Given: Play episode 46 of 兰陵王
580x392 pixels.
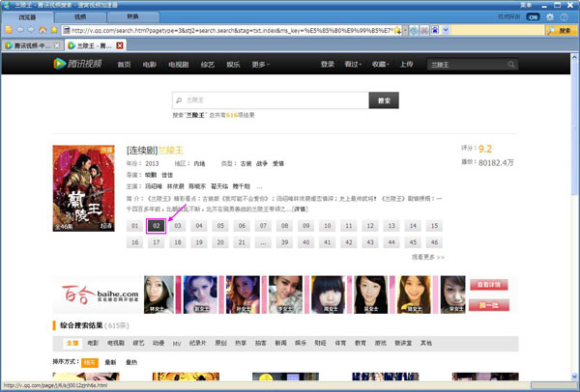Looking at the screenshot, I should pyautogui.click(x=434, y=242).
